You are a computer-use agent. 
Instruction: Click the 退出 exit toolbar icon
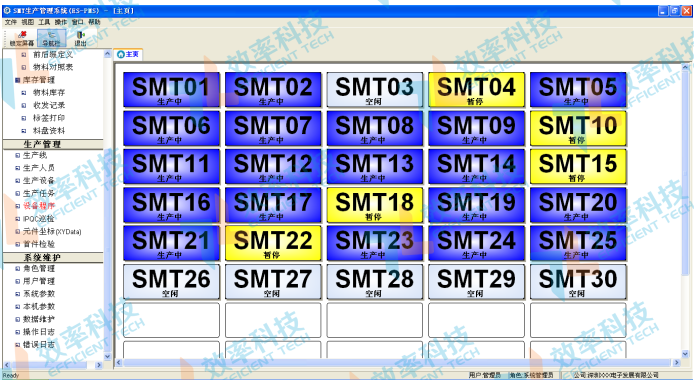[x=80, y=38]
